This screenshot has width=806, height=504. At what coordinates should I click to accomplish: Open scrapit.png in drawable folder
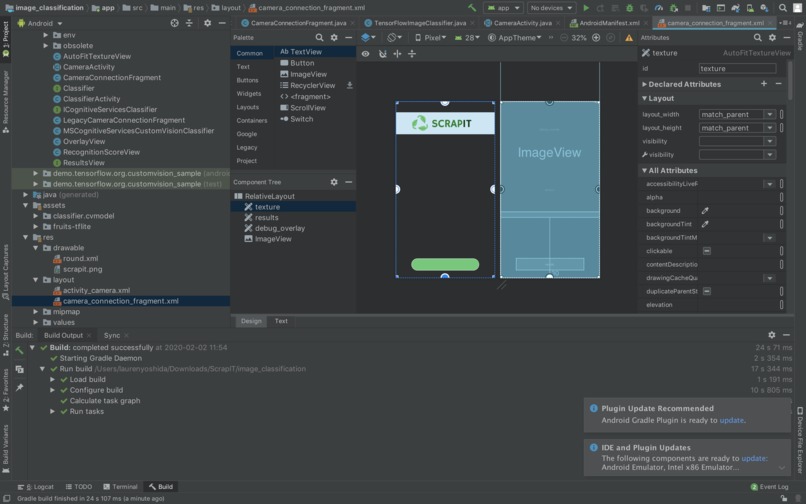click(x=82, y=269)
